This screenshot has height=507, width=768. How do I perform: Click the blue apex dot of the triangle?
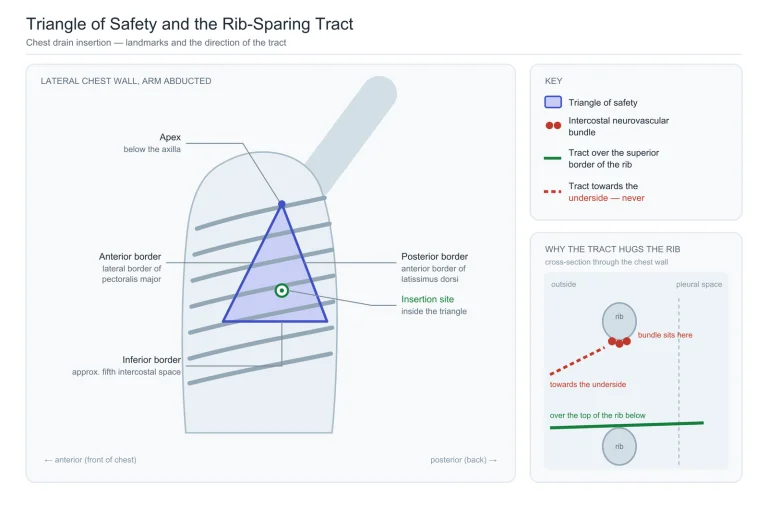click(282, 204)
